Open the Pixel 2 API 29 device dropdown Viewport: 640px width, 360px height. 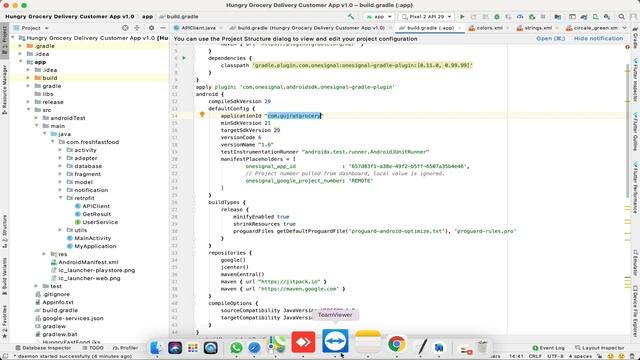(427, 17)
